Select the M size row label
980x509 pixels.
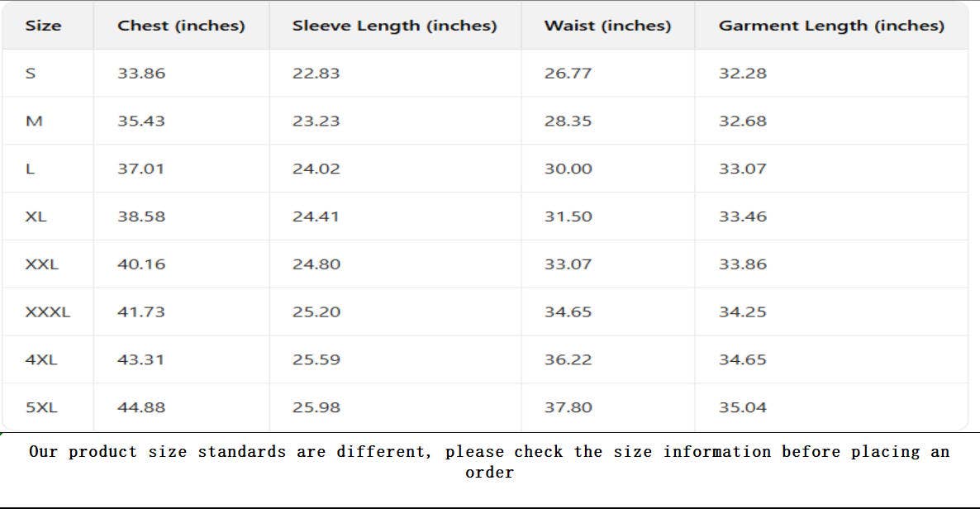pyautogui.click(x=34, y=121)
